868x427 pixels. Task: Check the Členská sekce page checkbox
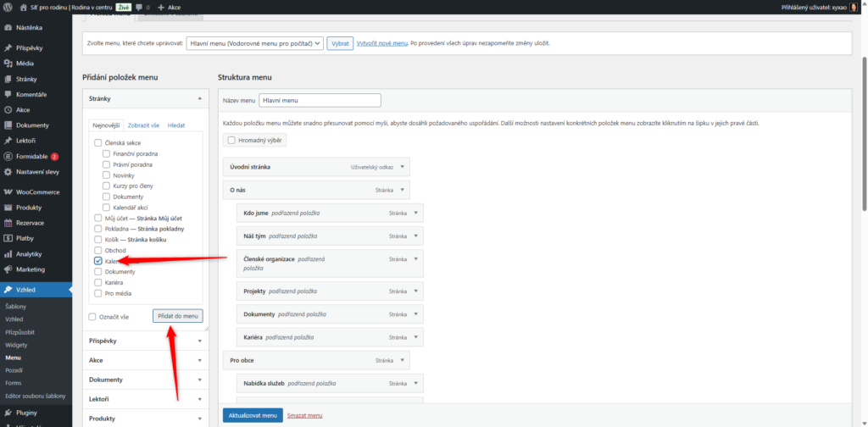(98, 143)
